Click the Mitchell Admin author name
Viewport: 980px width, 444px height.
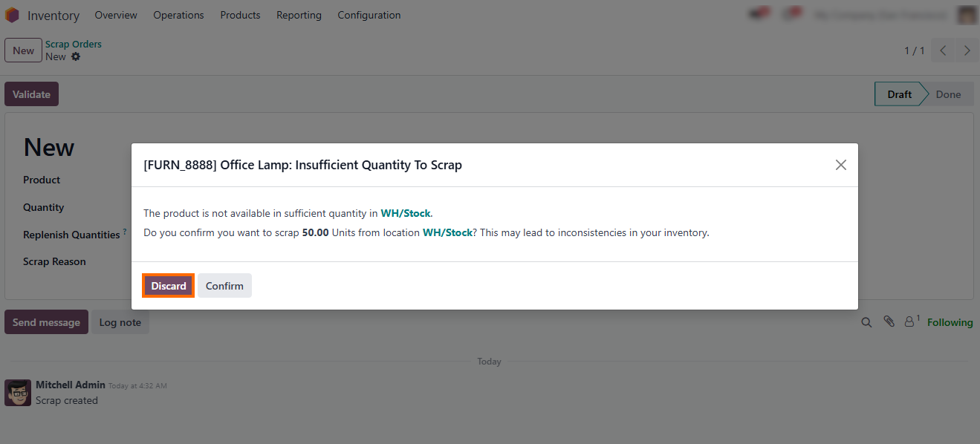click(71, 385)
